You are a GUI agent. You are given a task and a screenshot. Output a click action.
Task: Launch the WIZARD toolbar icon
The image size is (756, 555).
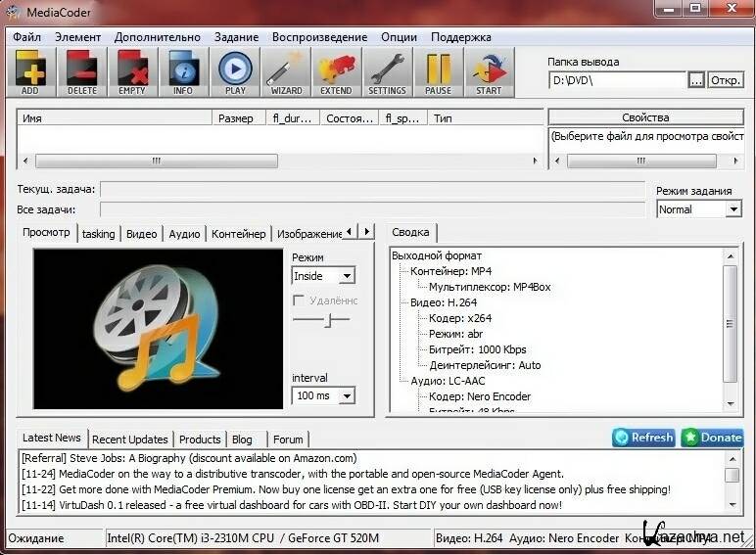click(286, 72)
